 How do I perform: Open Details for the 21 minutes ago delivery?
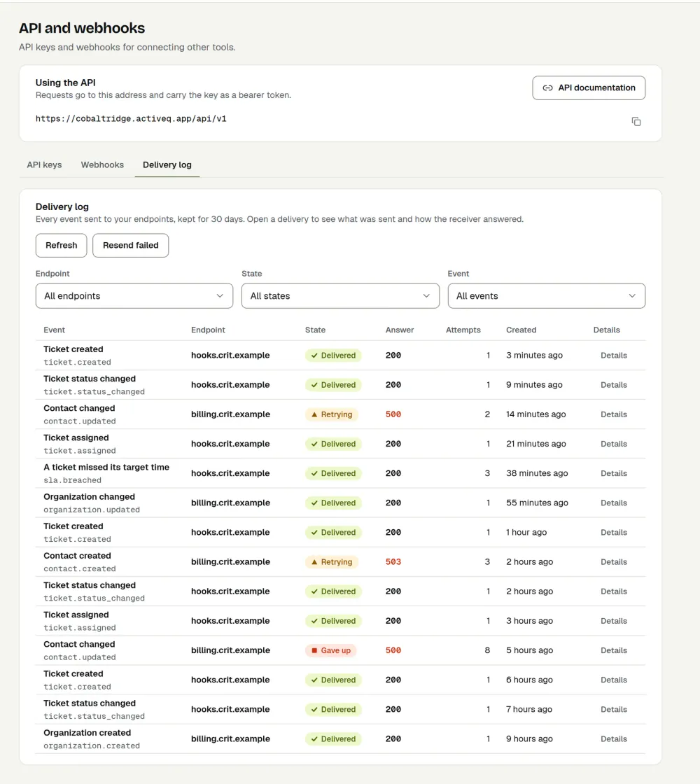[x=613, y=444]
